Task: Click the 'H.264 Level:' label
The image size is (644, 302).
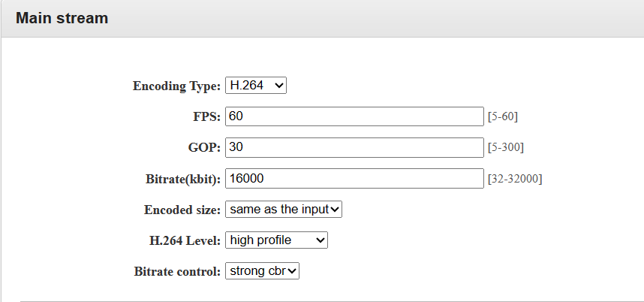Action: [x=185, y=240]
